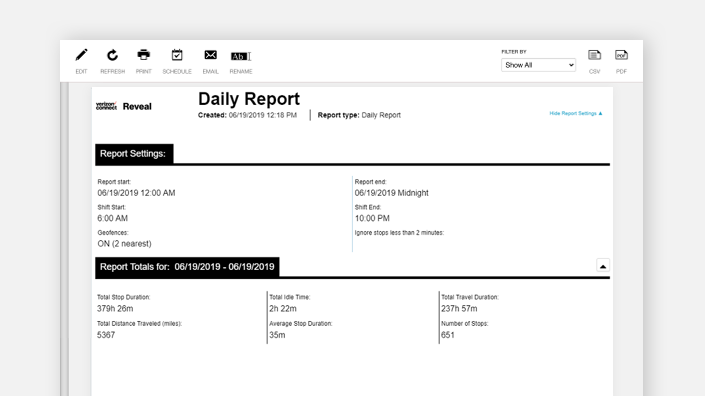Click the Edit label in toolbar
The width and height of the screenshot is (705, 396).
[81, 71]
